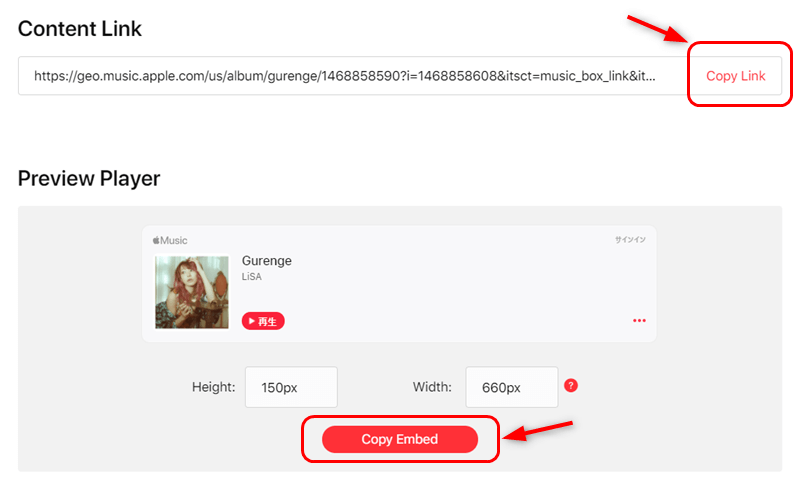The width and height of the screenshot is (800, 488).
Task: Click the Height label
Action: tap(213, 387)
